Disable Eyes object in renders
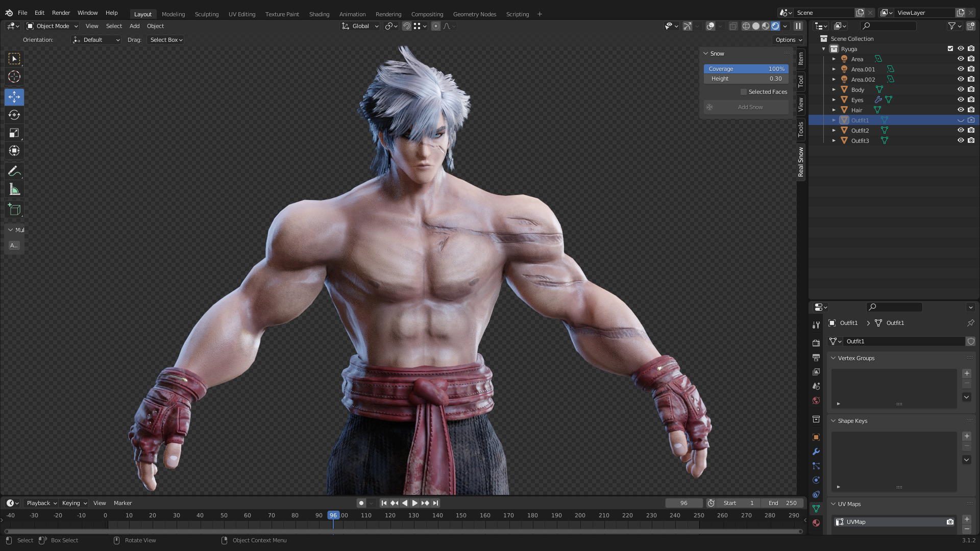The image size is (980, 551). click(x=971, y=99)
